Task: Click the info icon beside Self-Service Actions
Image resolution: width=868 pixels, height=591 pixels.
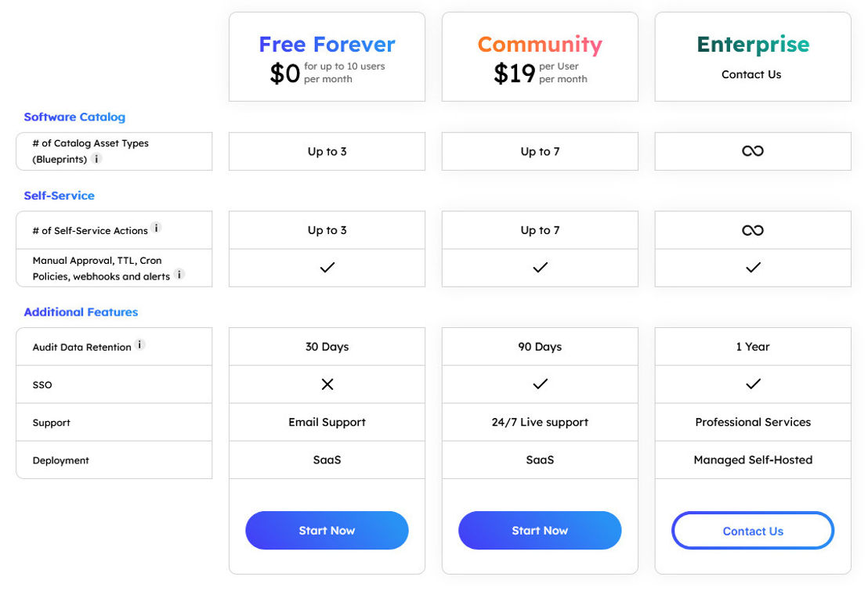Action: [x=155, y=229]
